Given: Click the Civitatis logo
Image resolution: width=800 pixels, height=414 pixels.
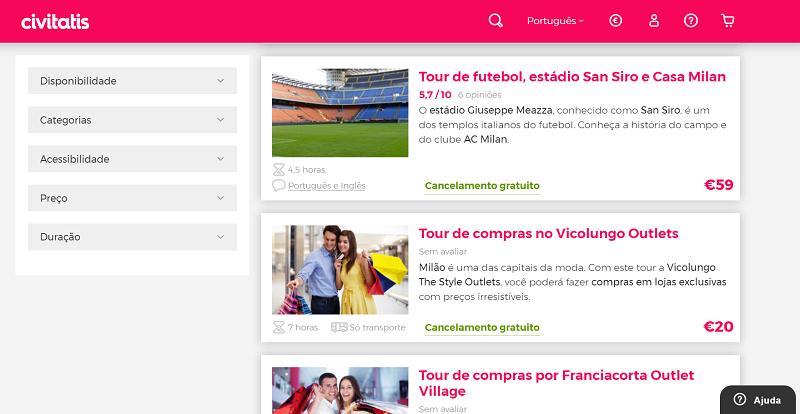Looking at the screenshot, I should [55, 22].
